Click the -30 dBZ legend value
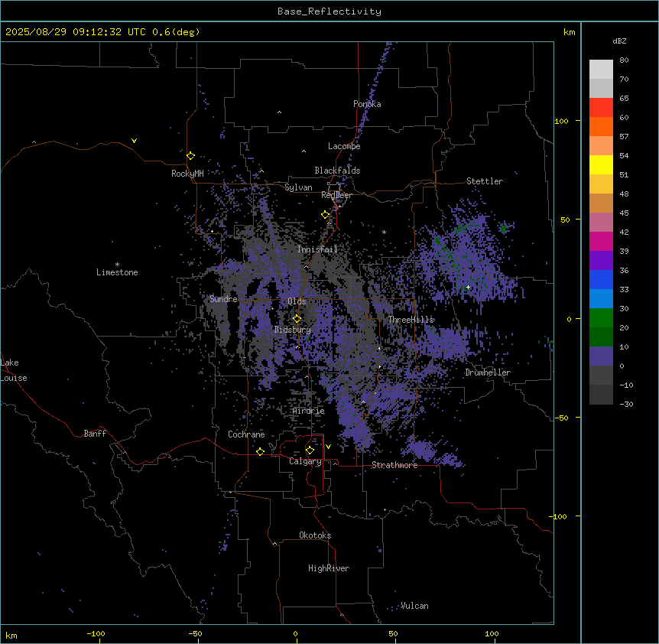Image resolution: width=659 pixels, height=644 pixels. click(626, 405)
